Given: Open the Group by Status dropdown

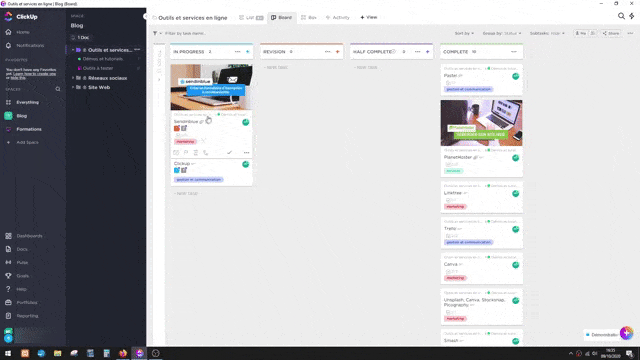Looking at the screenshot, I should click(x=502, y=33).
